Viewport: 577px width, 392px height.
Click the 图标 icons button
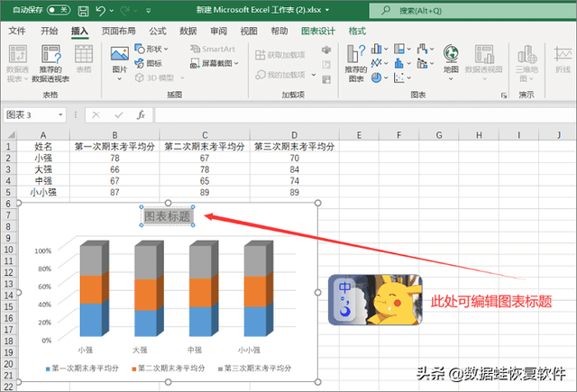(148, 63)
